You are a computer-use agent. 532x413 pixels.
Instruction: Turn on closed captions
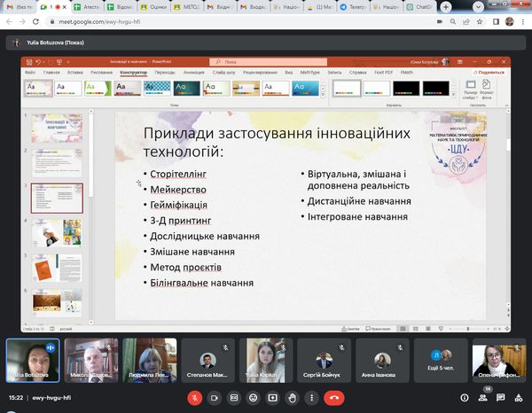click(x=233, y=398)
